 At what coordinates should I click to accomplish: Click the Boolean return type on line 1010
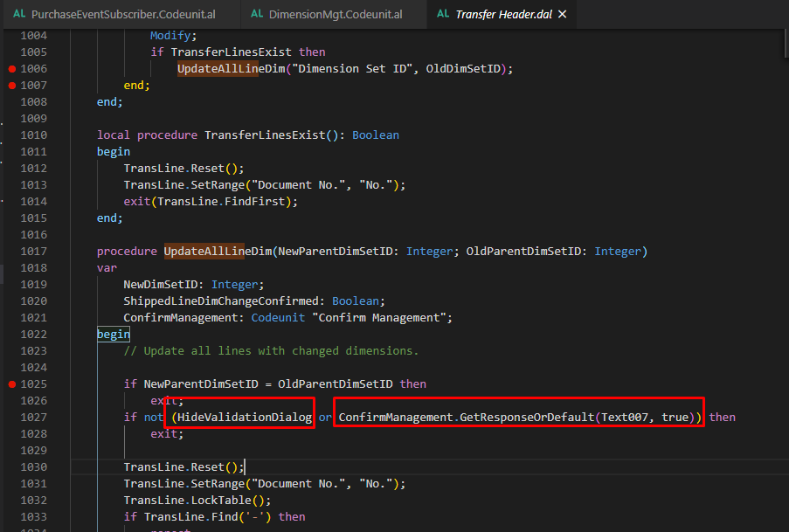[376, 135]
